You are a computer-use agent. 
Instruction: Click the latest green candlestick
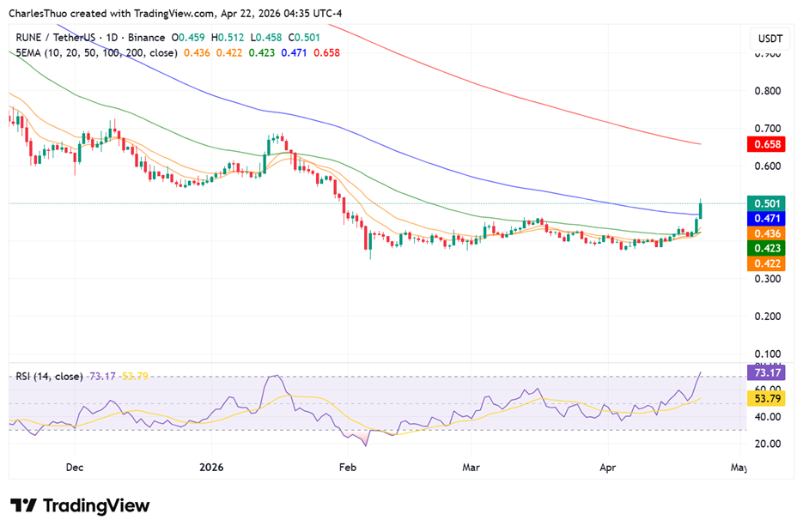701,209
